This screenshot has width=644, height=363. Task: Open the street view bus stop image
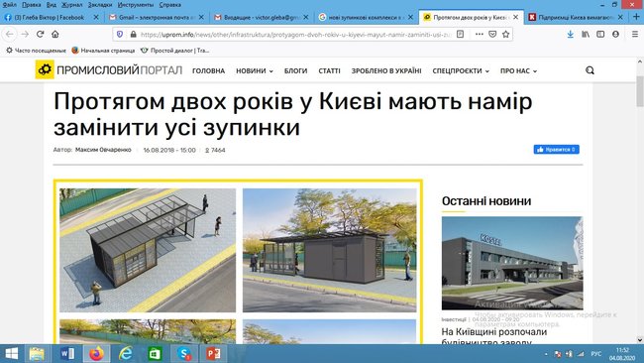tap(329, 250)
